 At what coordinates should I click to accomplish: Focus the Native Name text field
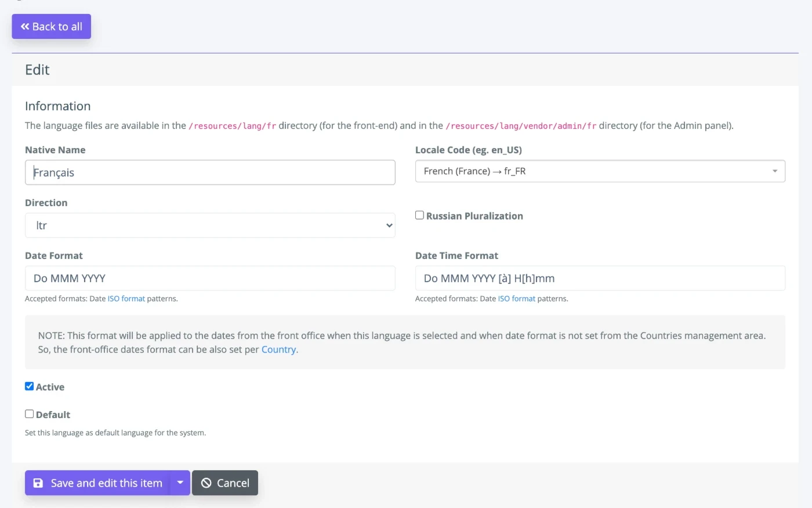pyautogui.click(x=210, y=172)
